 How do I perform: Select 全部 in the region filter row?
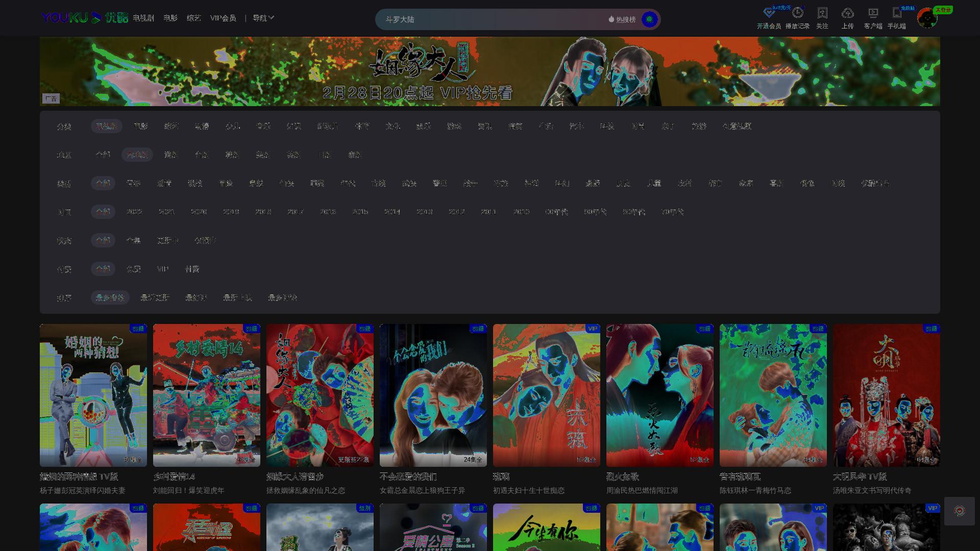pyautogui.click(x=103, y=155)
